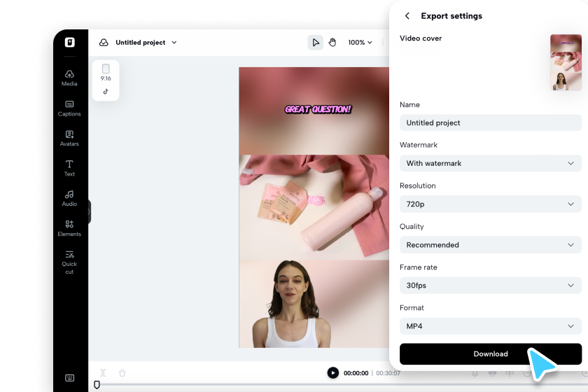Go back from Export settings
588x392 pixels.
coord(407,16)
